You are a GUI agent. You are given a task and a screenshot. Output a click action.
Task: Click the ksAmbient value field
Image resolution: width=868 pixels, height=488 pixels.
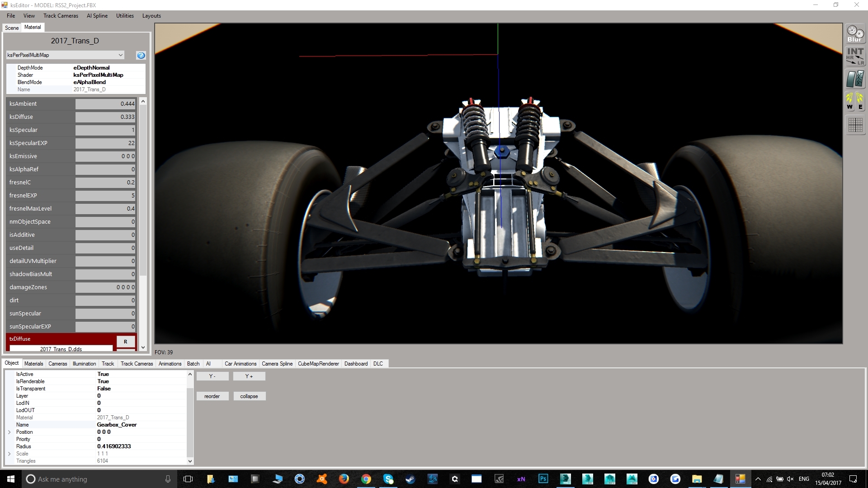[105, 104]
